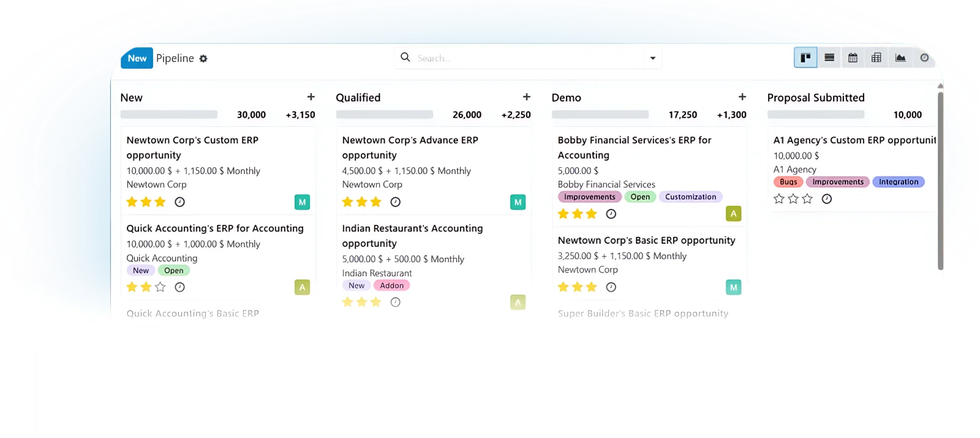The image size is (980, 438).
Task: Toggle first star on Newtown Custom ERP card
Action: (132, 202)
